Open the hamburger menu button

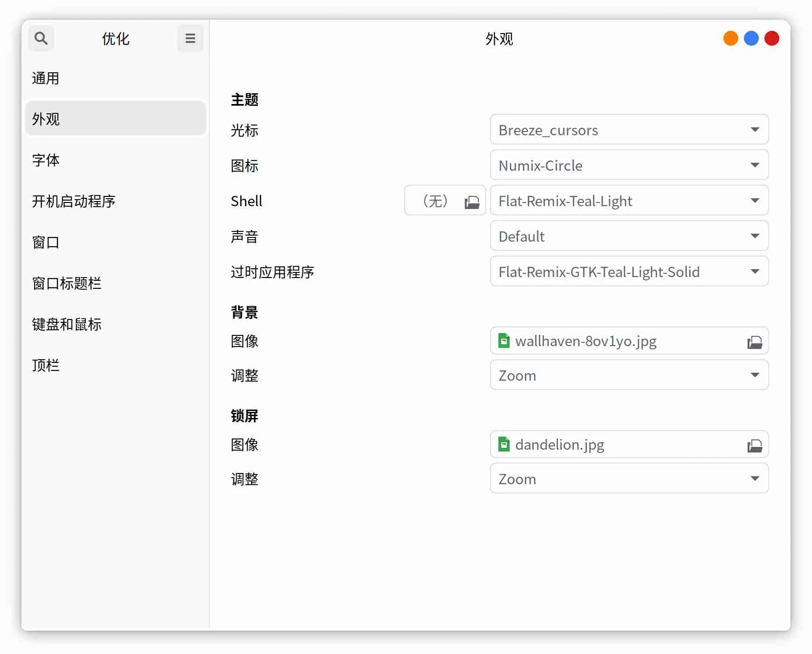tap(190, 38)
